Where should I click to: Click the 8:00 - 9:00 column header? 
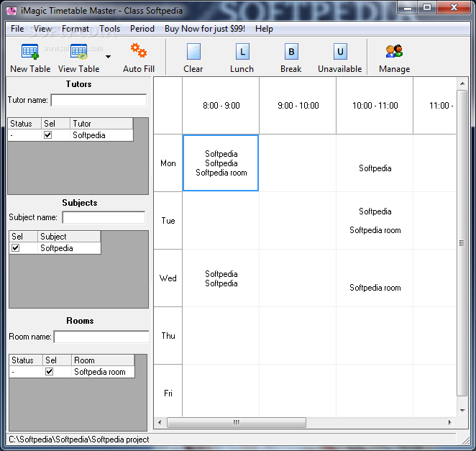click(221, 106)
